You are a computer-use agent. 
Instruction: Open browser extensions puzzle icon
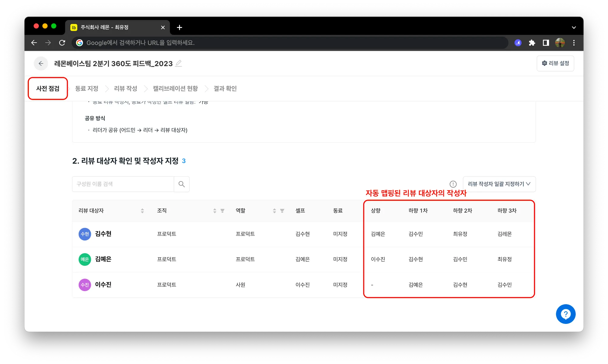pyautogui.click(x=532, y=43)
